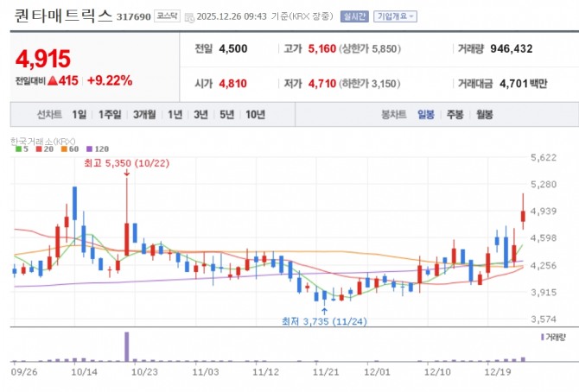
Task: Click the 5,280 price axis label
Action: (544, 184)
